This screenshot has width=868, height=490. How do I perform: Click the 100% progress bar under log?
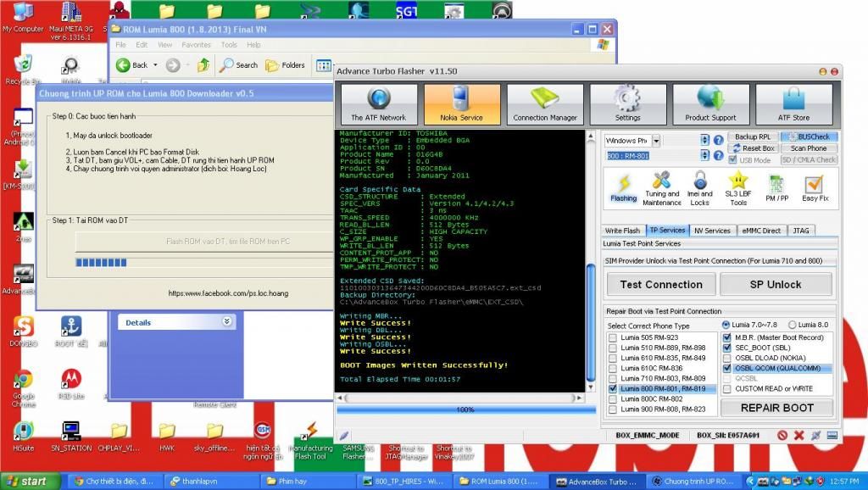coord(466,409)
